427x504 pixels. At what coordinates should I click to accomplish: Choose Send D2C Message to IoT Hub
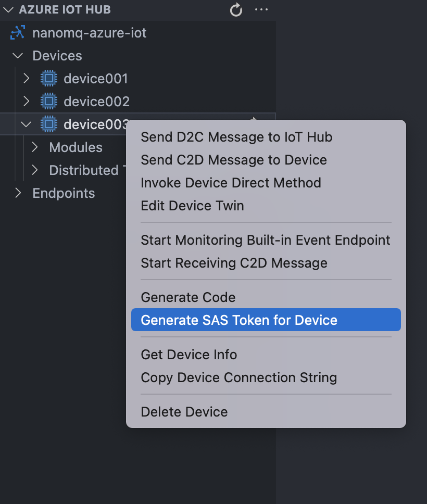coord(236,137)
